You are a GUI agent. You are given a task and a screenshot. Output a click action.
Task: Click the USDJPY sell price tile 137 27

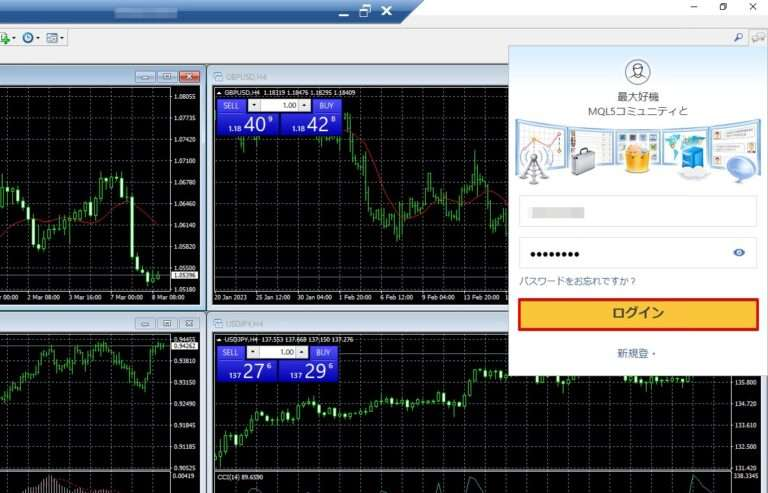[x=247, y=371]
